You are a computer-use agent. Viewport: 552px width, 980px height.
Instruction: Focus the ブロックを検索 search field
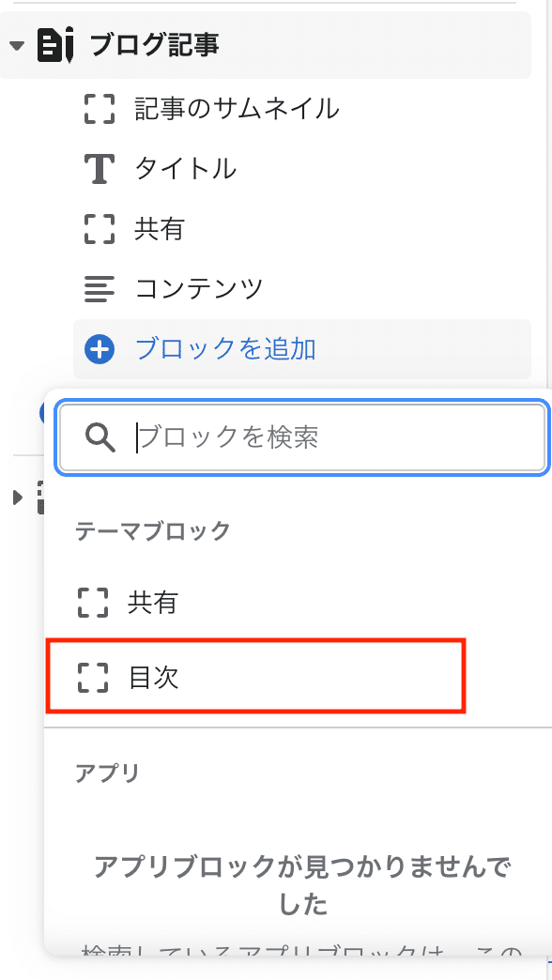(x=303, y=436)
